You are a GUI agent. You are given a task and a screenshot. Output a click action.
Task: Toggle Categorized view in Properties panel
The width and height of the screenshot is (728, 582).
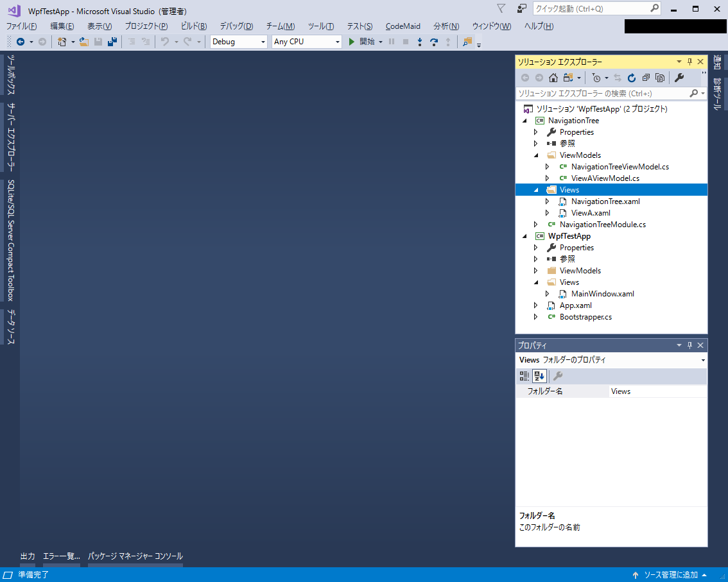click(524, 376)
